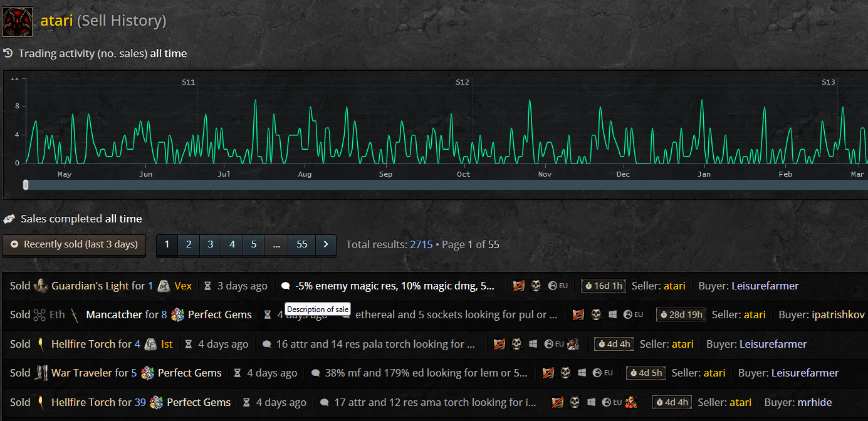Click the Guardian's Light item icon
Image resolution: width=868 pixels, height=421 pixels.
click(x=41, y=286)
